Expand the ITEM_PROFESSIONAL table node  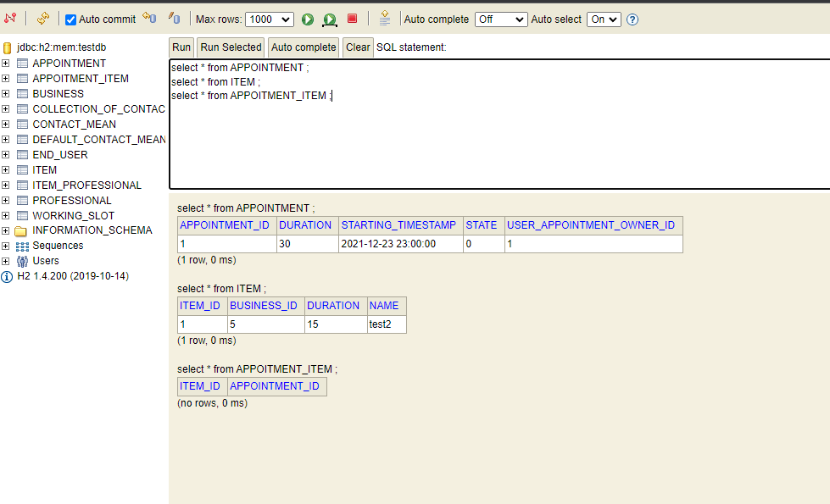coord(5,186)
